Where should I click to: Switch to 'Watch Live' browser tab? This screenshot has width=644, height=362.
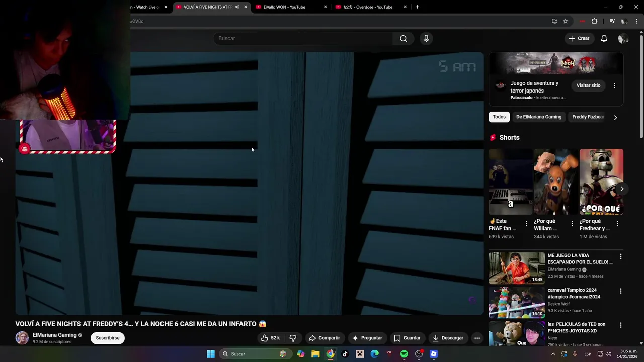pos(147,7)
